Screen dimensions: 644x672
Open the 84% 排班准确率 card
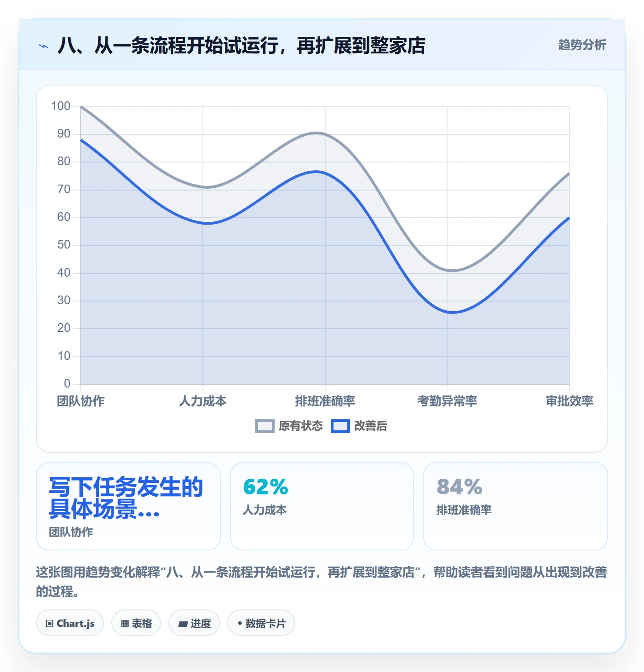[x=516, y=506]
